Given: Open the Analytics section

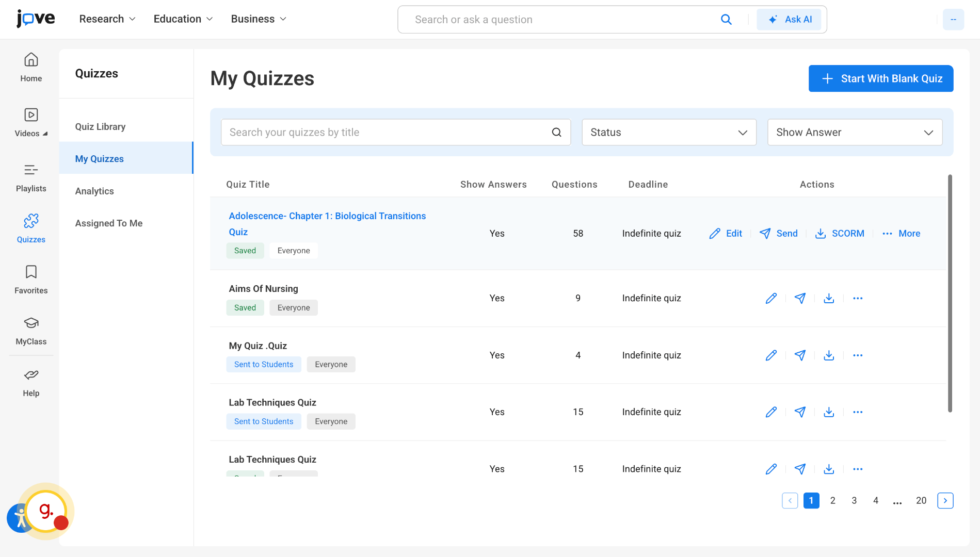Looking at the screenshot, I should 94,191.
